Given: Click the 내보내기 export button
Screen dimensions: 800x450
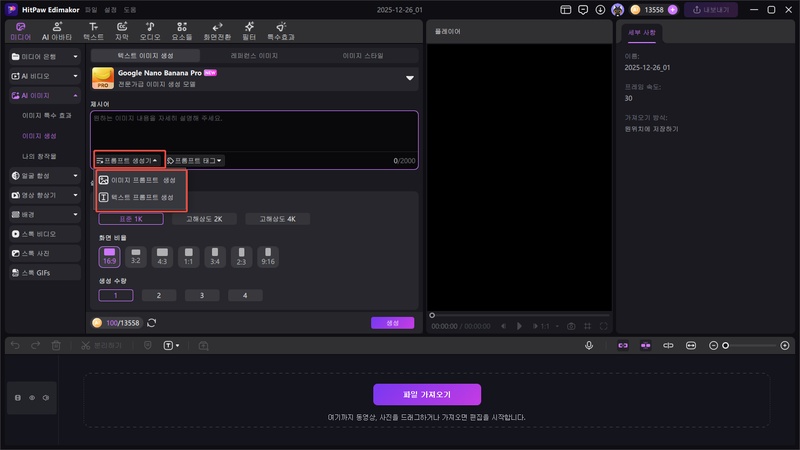Looking at the screenshot, I should click(711, 10).
